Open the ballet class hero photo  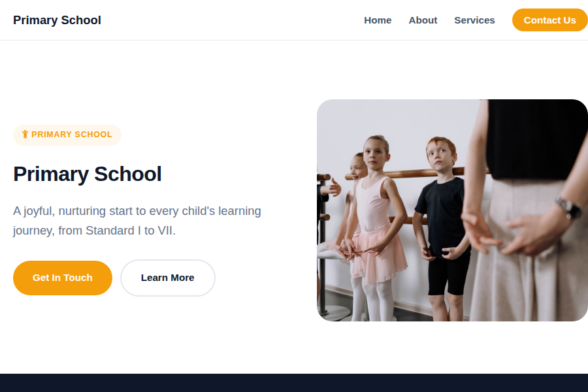coord(452,210)
